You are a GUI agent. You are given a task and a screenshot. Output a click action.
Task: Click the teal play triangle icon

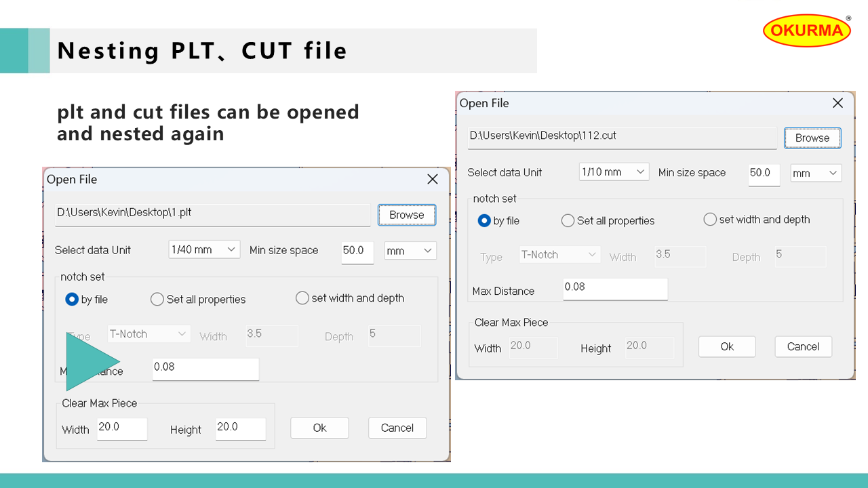pyautogui.click(x=88, y=362)
